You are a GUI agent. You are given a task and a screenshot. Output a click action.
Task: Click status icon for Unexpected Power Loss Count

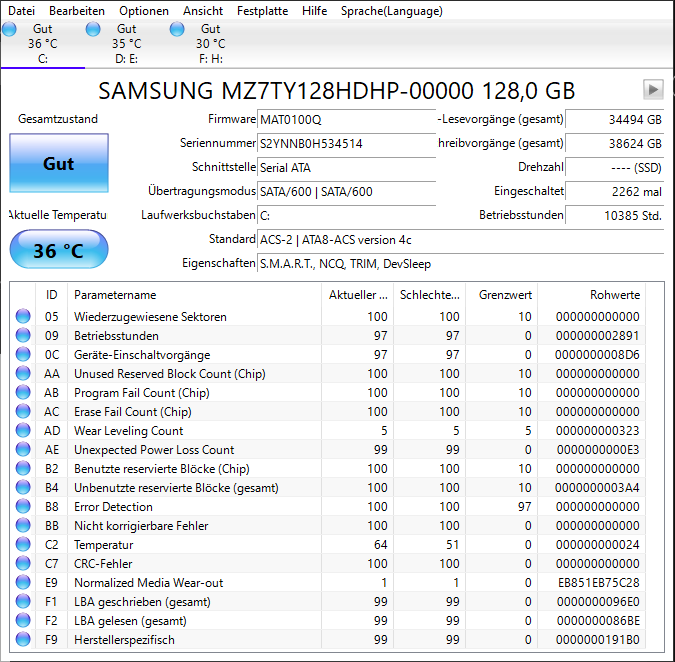coord(23,449)
